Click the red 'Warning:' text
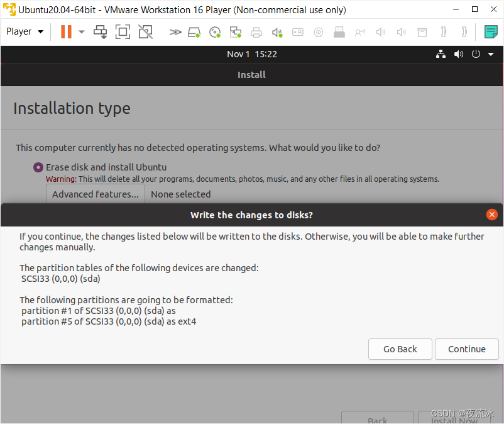Viewport: 504px width, 424px height. tap(61, 179)
